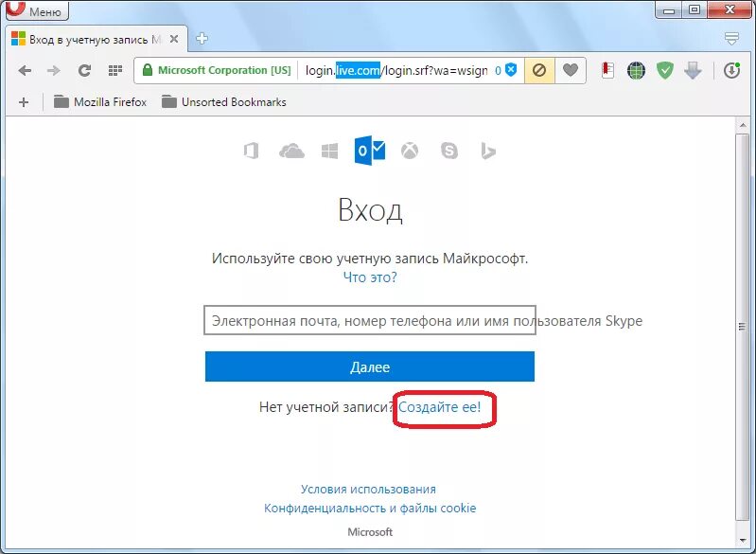The width and height of the screenshot is (756, 554).
Task: Click the Bing icon
Action: pyautogui.click(x=488, y=151)
